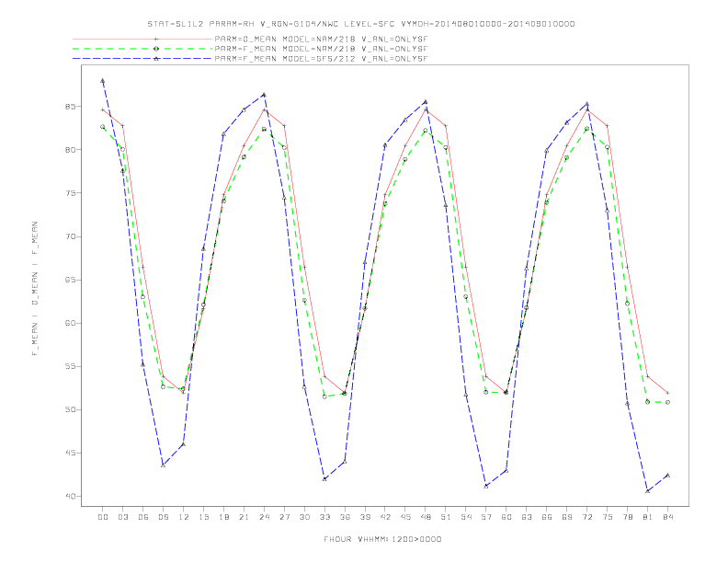Click y-axis tick label 50
Screen dimensions: 728x563
click(71, 409)
